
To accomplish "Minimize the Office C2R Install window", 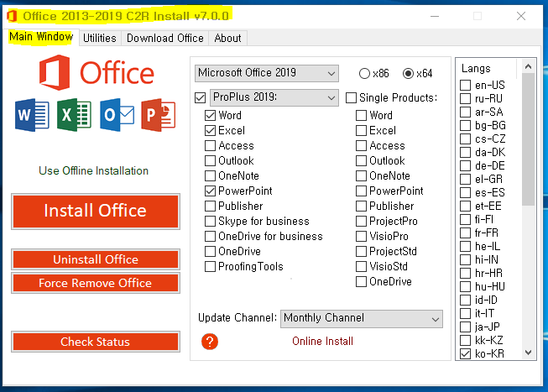I will [435, 16].
